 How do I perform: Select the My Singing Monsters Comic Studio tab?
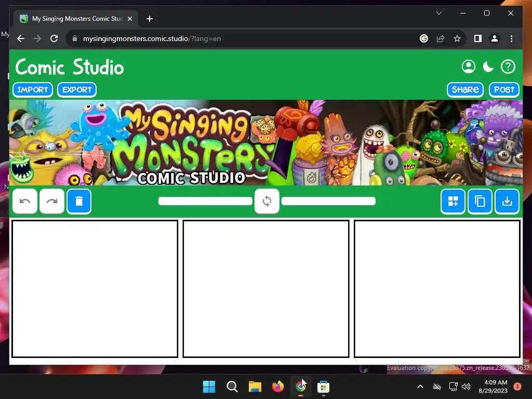click(x=76, y=19)
